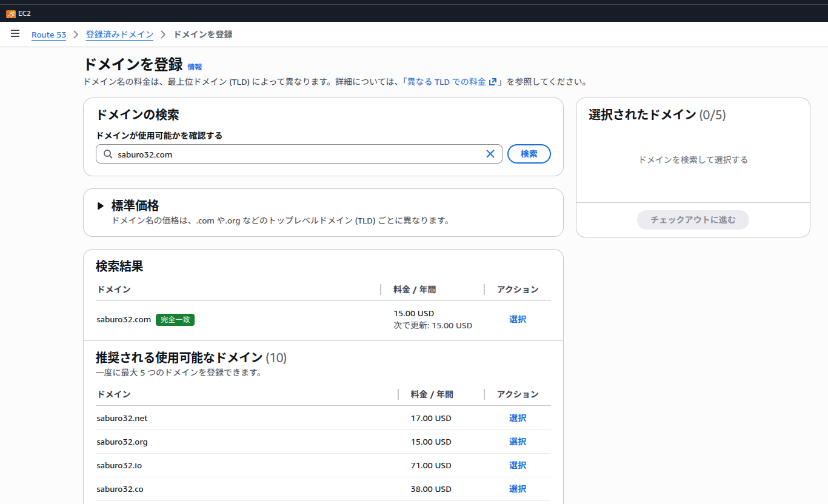Image resolution: width=828 pixels, height=504 pixels.
Task: Focus the domain search input field
Action: pyautogui.click(x=299, y=154)
